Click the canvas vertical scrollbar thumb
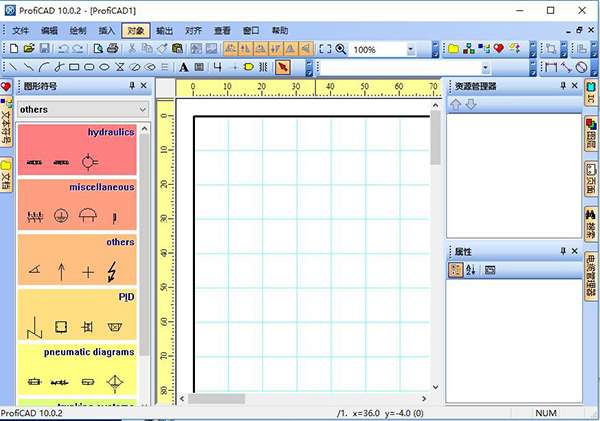This screenshot has width=600, height=421. [x=435, y=138]
